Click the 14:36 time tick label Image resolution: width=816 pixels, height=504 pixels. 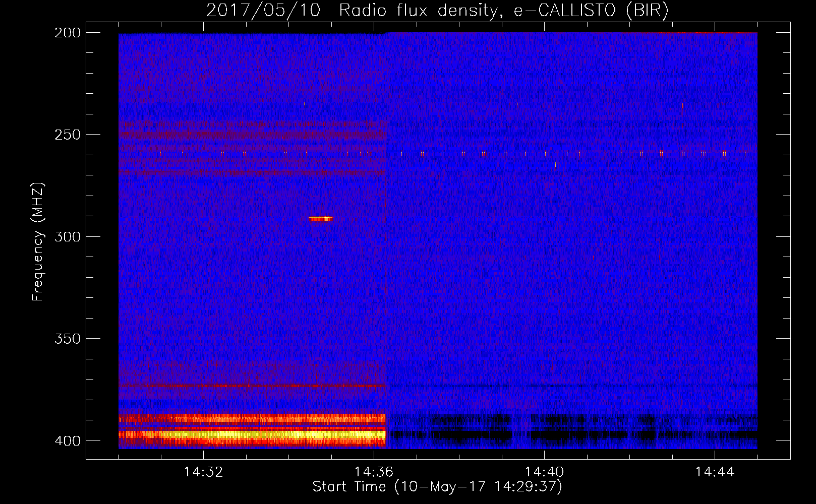374,472
